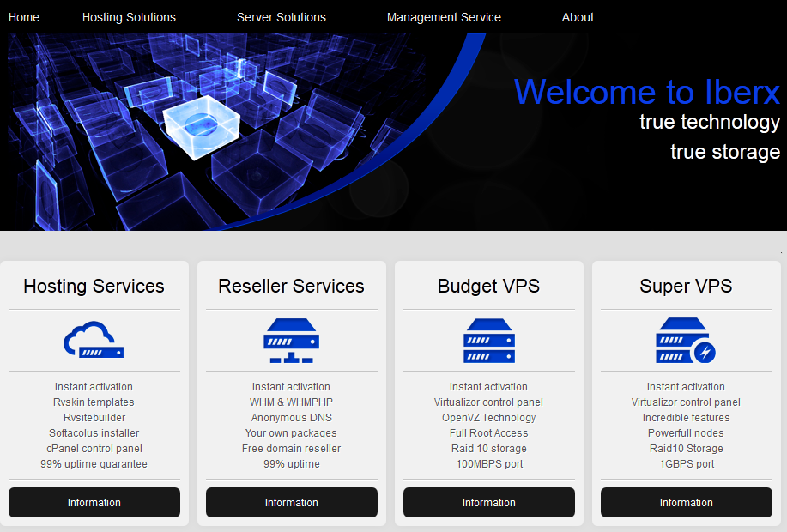Open the Server Solutions menu
Viewport: 787px width, 532px height.
(x=282, y=17)
